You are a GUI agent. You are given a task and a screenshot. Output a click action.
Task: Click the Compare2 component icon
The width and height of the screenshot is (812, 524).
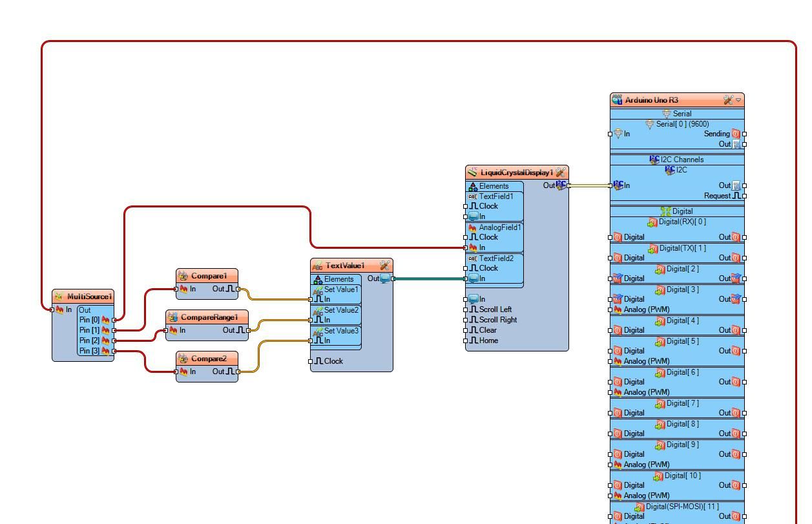click(x=183, y=359)
